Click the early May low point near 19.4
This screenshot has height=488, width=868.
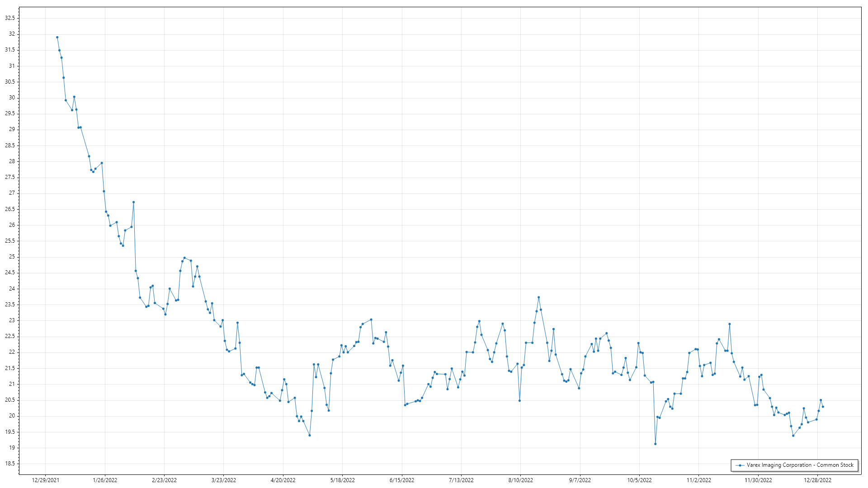pyautogui.click(x=310, y=435)
